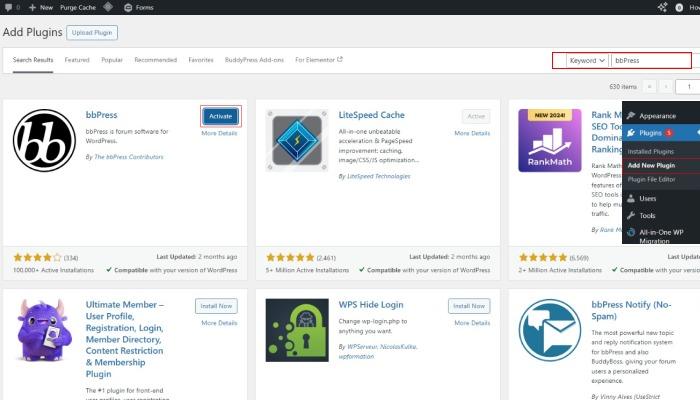This screenshot has height=400, width=700.
Task: Open the New content menu
Action: pos(41,7)
